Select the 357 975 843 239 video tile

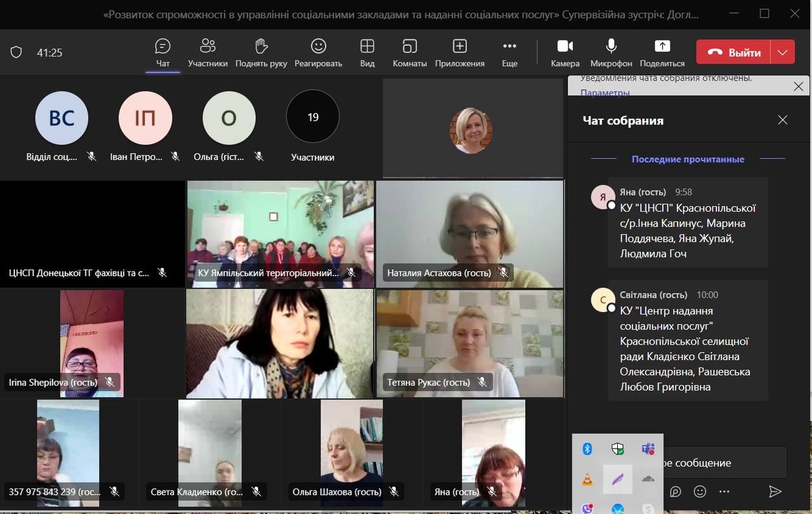69,453
